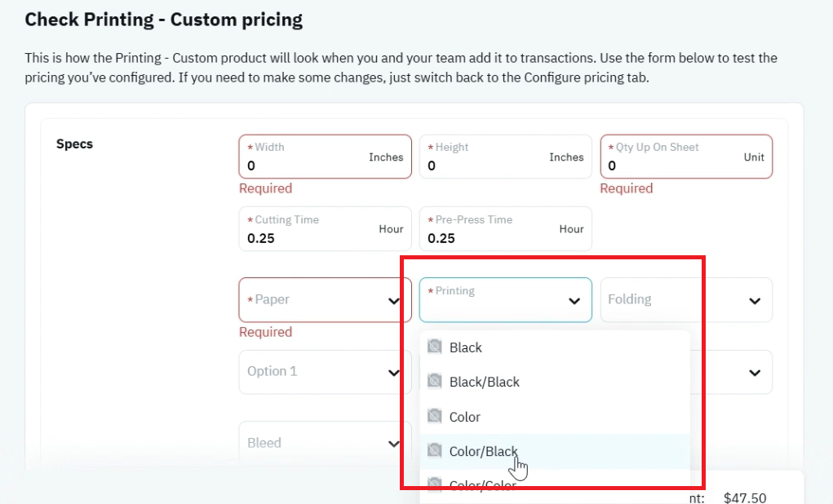This screenshot has height=504, width=833.
Task: Click the Folding dropdown chevron arrow
Action: [755, 301]
